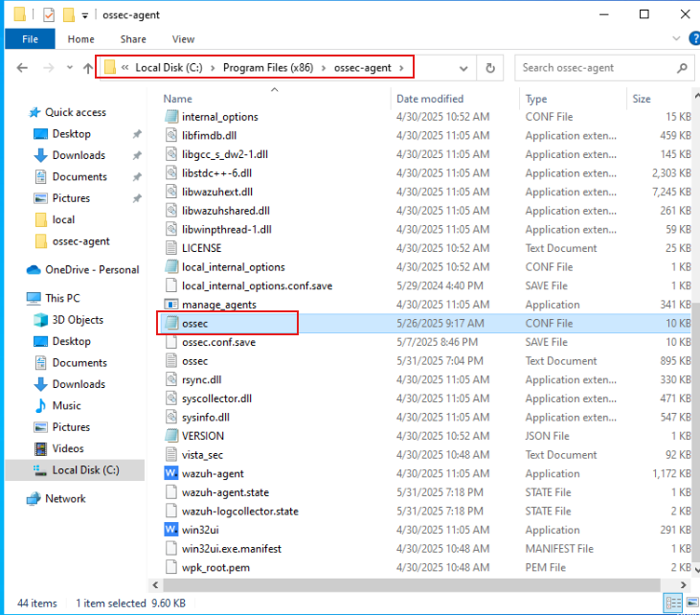Select the syscollector.dll file

click(216, 398)
